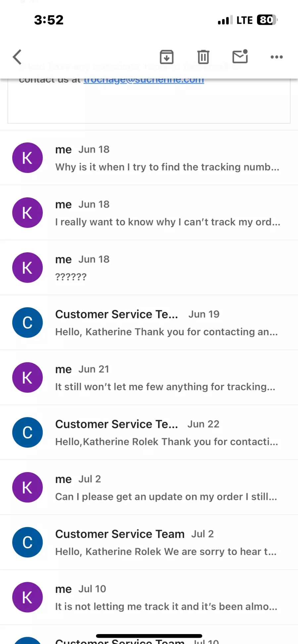Screen dimensions: 298x644
Task: Tap purple K avatar on Jun 21 message
Action: click(27, 377)
